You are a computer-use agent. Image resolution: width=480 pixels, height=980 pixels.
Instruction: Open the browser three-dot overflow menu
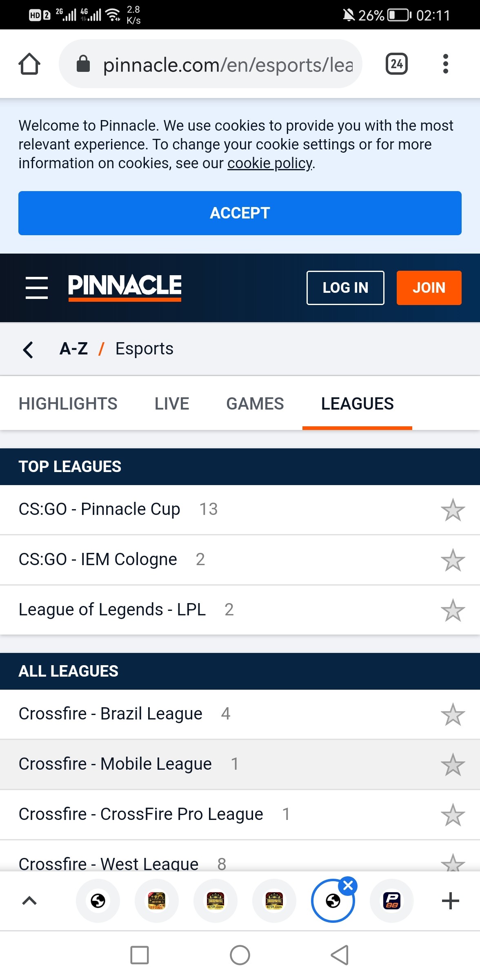pos(445,64)
